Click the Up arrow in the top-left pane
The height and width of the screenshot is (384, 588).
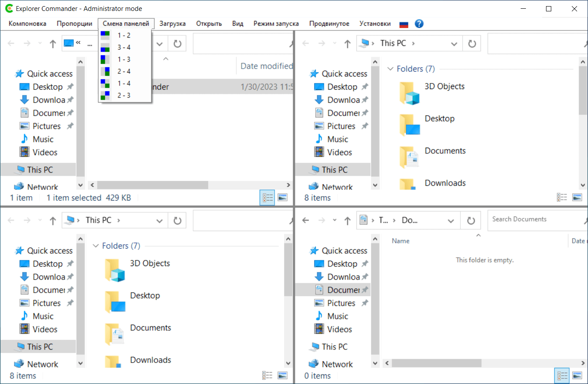pyautogui.click(x=53, y=44)
